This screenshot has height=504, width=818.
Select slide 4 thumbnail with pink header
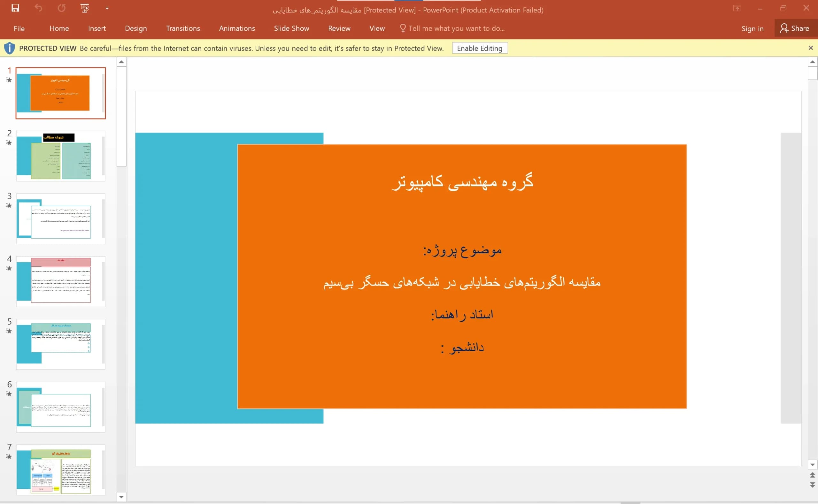[x=61, y=281]
